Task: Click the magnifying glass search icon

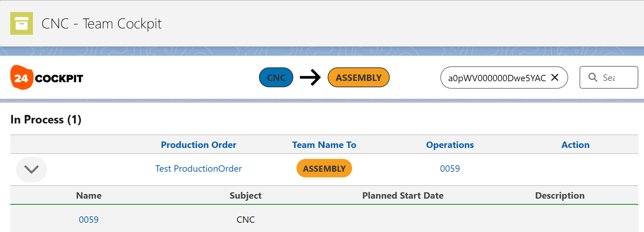Action: [x=593, y=77]
